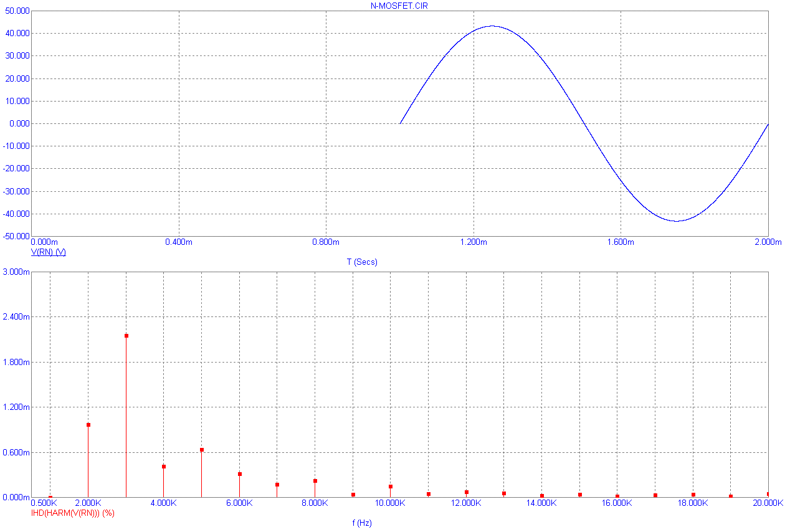790x532 pixels.
Task: Click the 20.000K frequency axis label
Action: point(768,503)
